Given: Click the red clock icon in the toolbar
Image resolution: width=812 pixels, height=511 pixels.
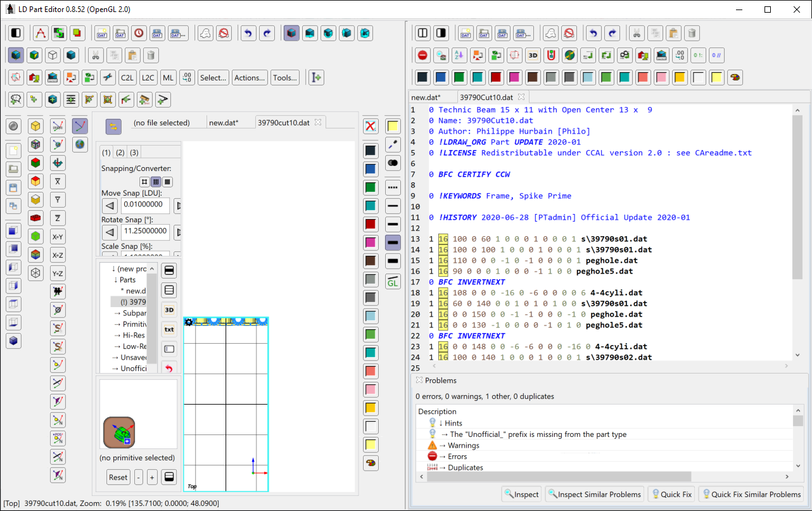Looking at the screenshot, I should coord(139,33).
